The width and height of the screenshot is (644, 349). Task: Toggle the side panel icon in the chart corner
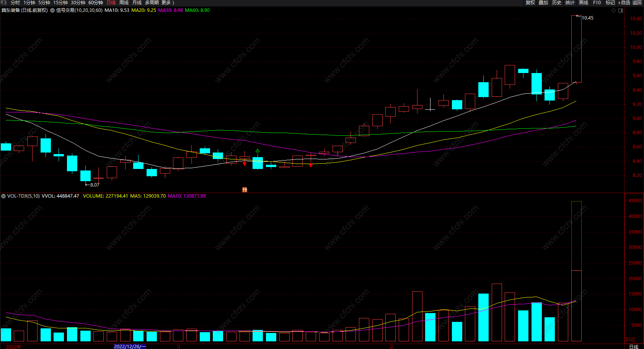pyautogui.click(x=621, y=10)
